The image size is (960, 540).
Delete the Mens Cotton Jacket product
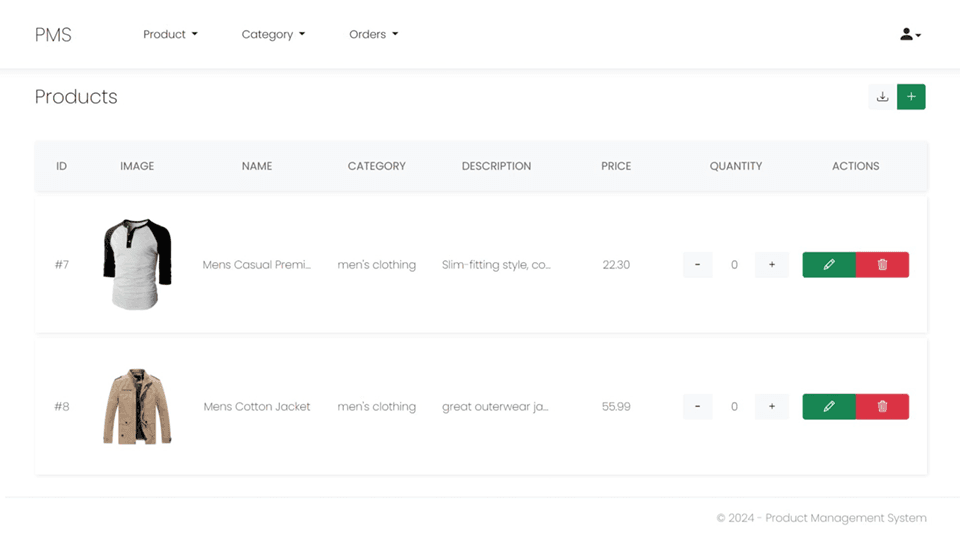882,407
